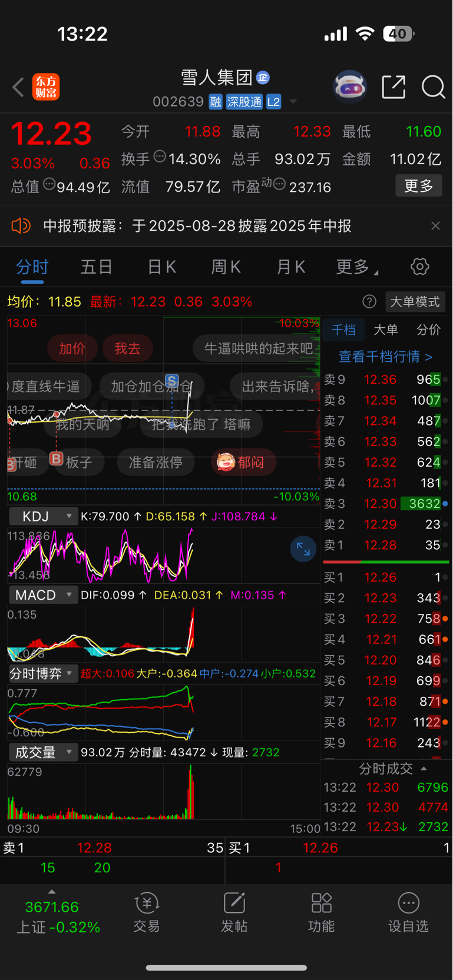The height and width of the screenshot is (980, 453).
Task: Open the 分时博弈 indicator dropdown
Action: (44, 674)
